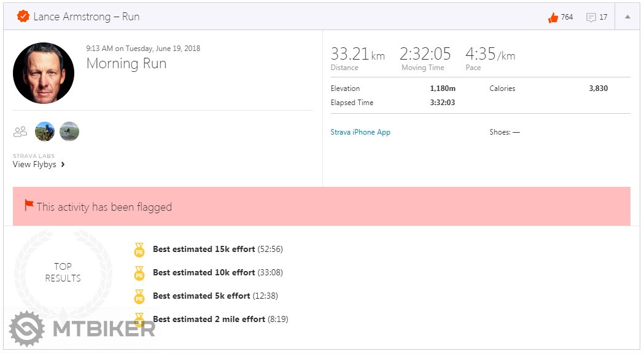Collapse the activity with the up arrow
This screenshot has height=354, width=644.
pyautogui.click(x=627, y=17)
